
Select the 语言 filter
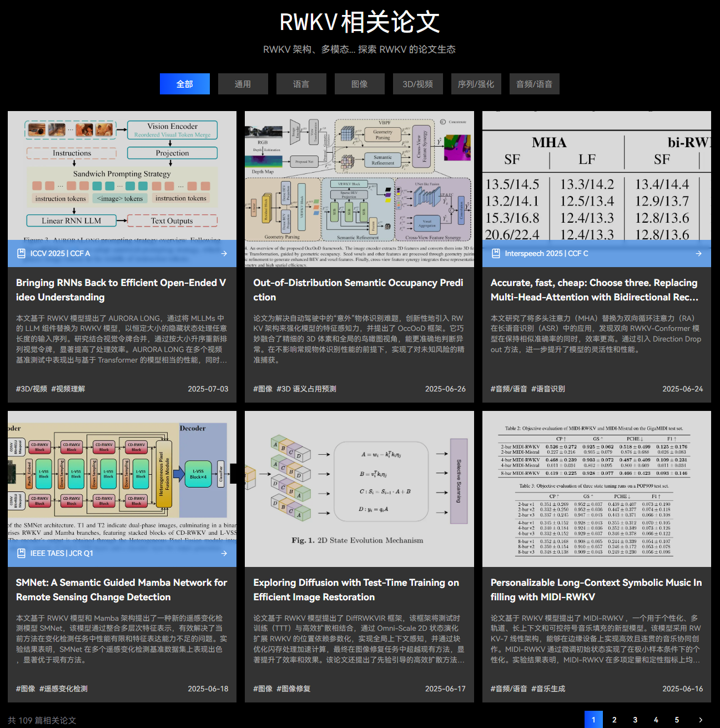pos(301,84)
